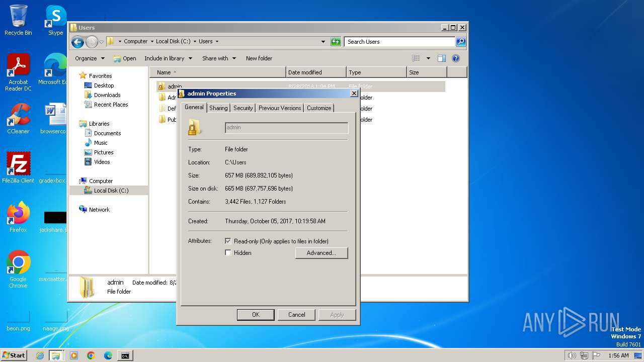Launch Firefox from the desktop

click(18, 217)
